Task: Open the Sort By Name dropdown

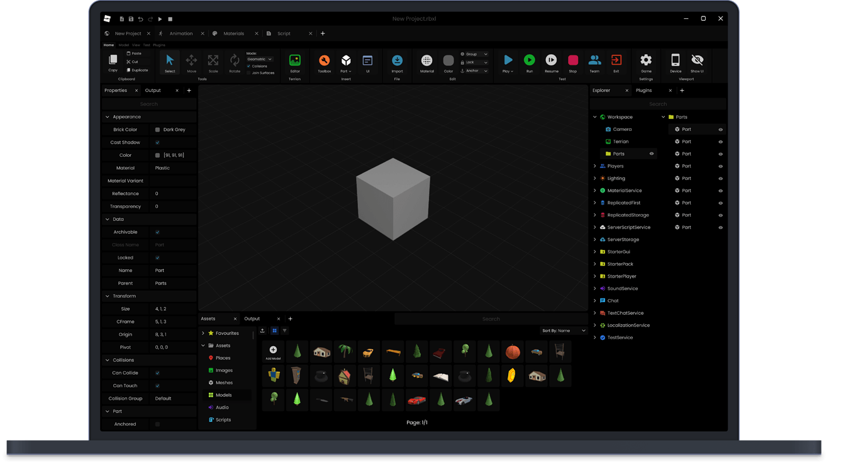Action: click(564, 330)
